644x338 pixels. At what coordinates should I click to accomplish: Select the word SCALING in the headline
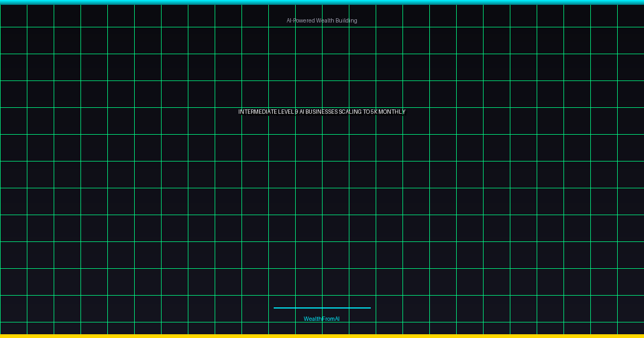point(350,112)
